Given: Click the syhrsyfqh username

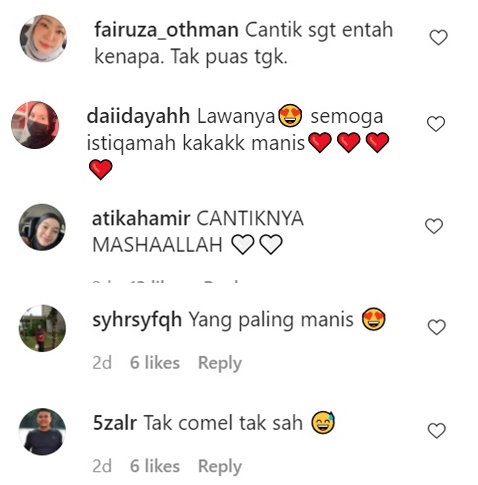Looking at the screenshot, I should click(x=137, y=320).
